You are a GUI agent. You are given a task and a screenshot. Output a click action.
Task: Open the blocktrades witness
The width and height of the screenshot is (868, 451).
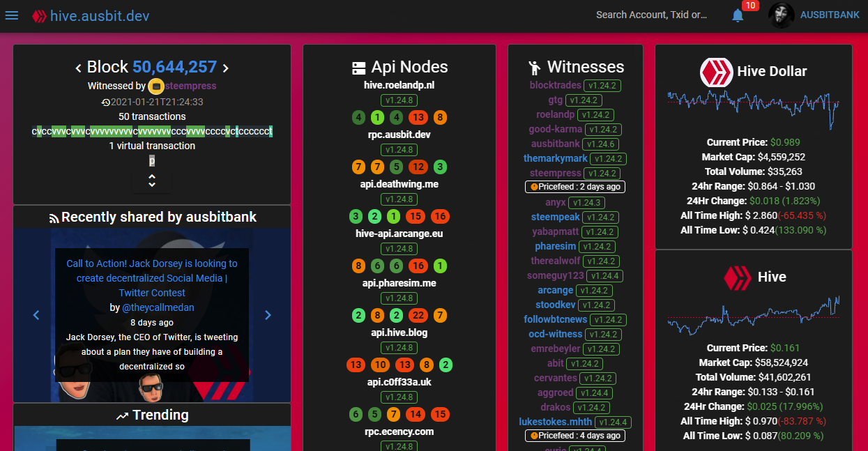[x=555, y=85]
